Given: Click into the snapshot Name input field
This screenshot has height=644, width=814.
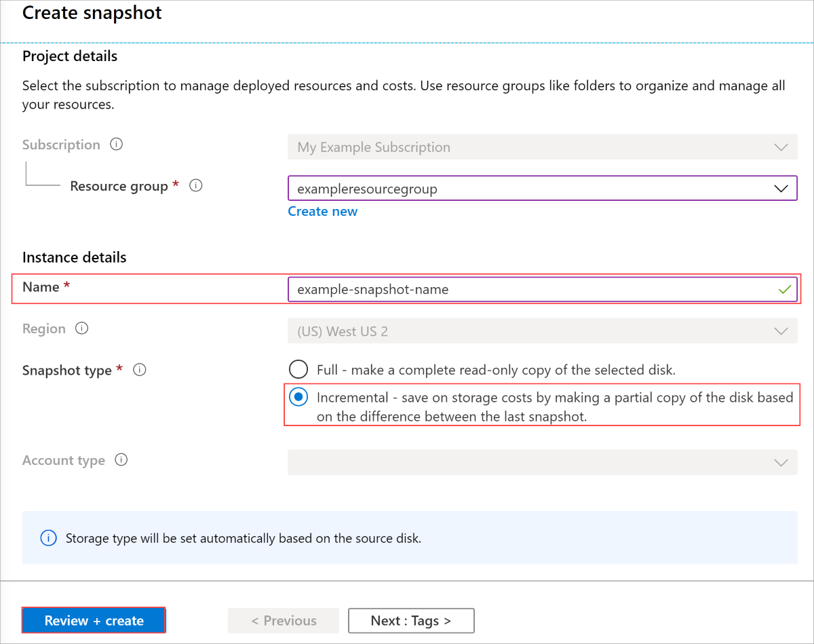Looking at the screenshot, I should [x=529, y=290].
